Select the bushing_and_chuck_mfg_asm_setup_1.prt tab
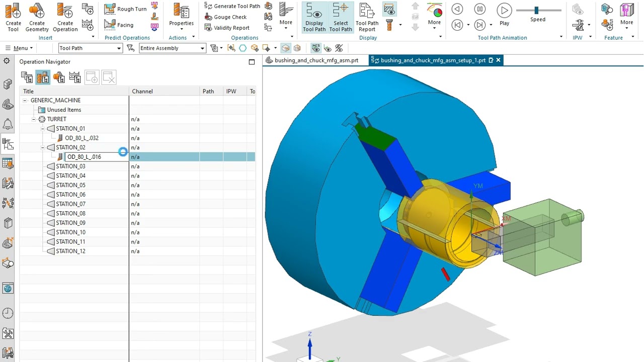This screenshot has height=362, width=644. tap(433, 60)
